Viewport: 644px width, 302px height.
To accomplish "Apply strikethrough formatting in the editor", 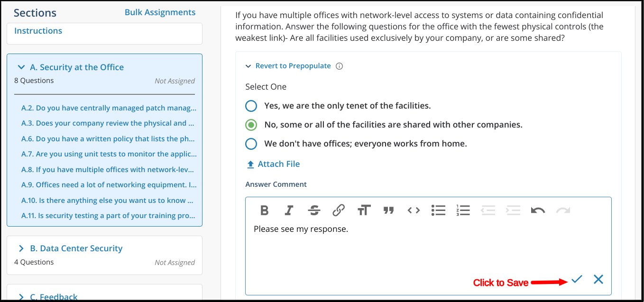I will 313,210.
